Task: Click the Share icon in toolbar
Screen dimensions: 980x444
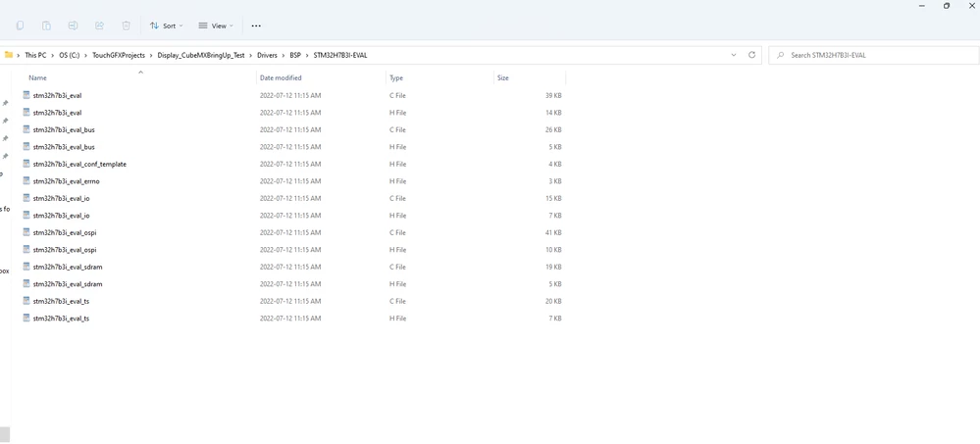Action: coord(99,25)
